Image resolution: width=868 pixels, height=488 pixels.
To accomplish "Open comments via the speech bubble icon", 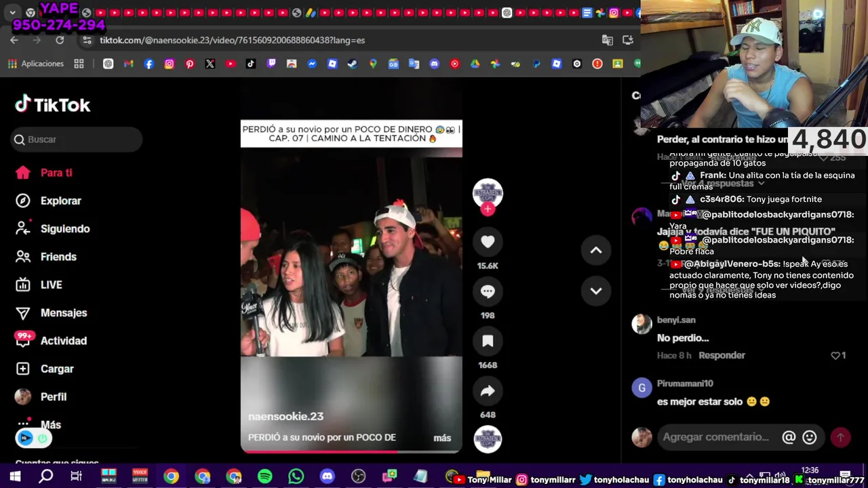I will [x=488, y=291].
